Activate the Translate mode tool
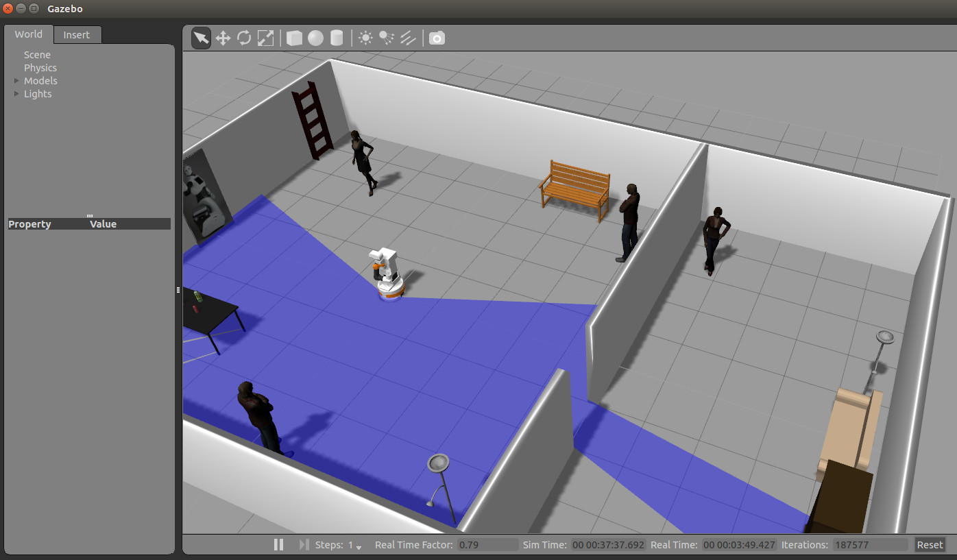This screenshot has width=957, height=560. click(x=223, y=38)
